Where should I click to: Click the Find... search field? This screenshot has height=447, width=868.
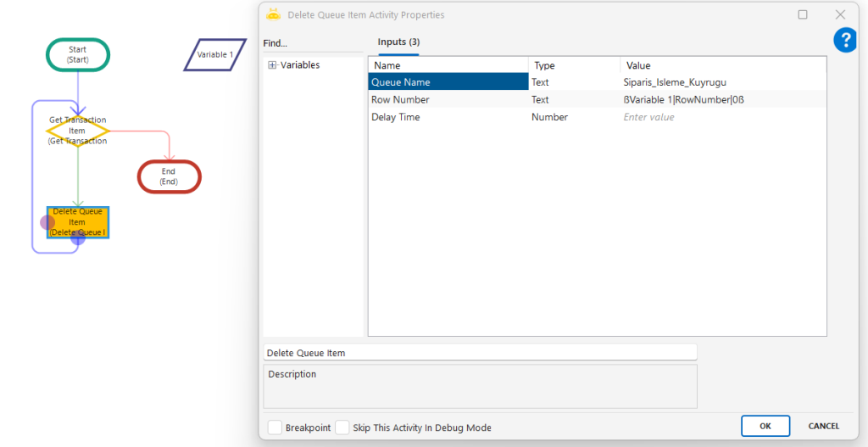tap(312, 43)
